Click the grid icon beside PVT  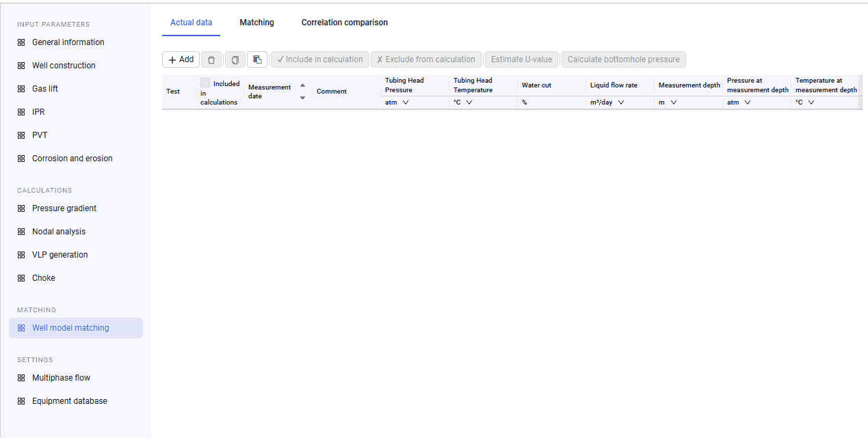[x=21, y=135]
